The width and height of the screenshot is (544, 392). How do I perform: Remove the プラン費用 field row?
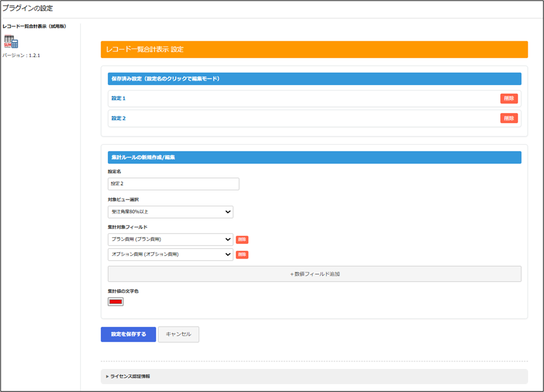[242, 240]
